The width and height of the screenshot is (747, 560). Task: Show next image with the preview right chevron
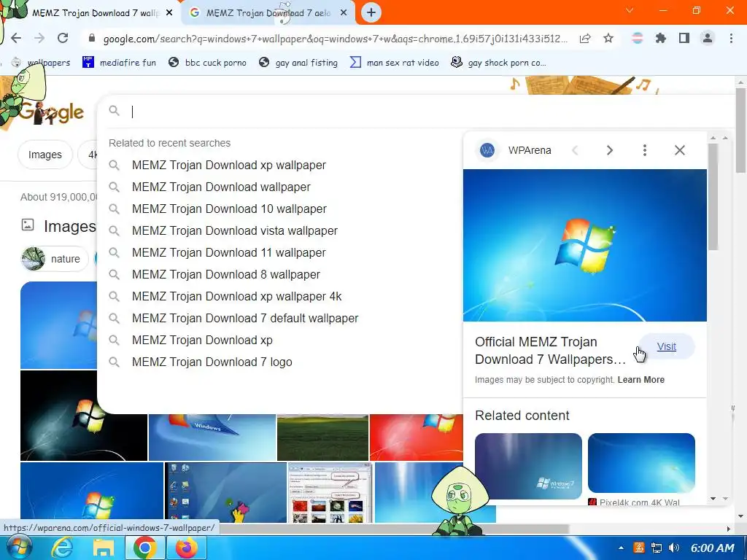[609, 150]
